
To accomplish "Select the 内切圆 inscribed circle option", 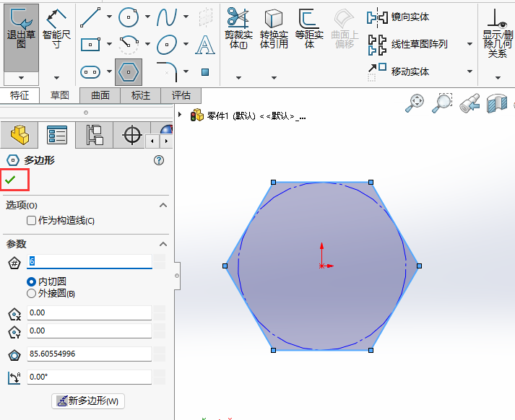I will tap(31, 281).
